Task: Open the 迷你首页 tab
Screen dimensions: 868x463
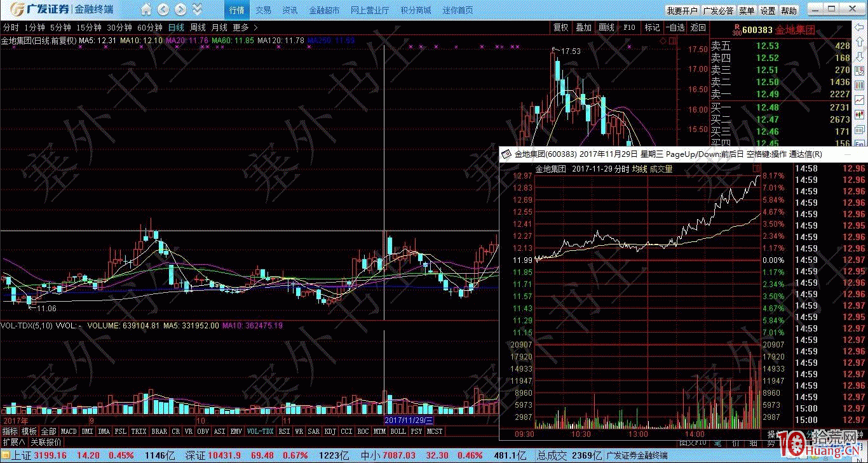Action: (458, 10)
